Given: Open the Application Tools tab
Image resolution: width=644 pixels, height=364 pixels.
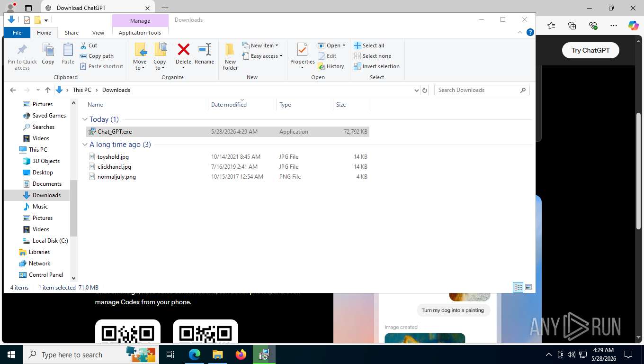Looking at the screenshot, I should click(x=140, y=33).
